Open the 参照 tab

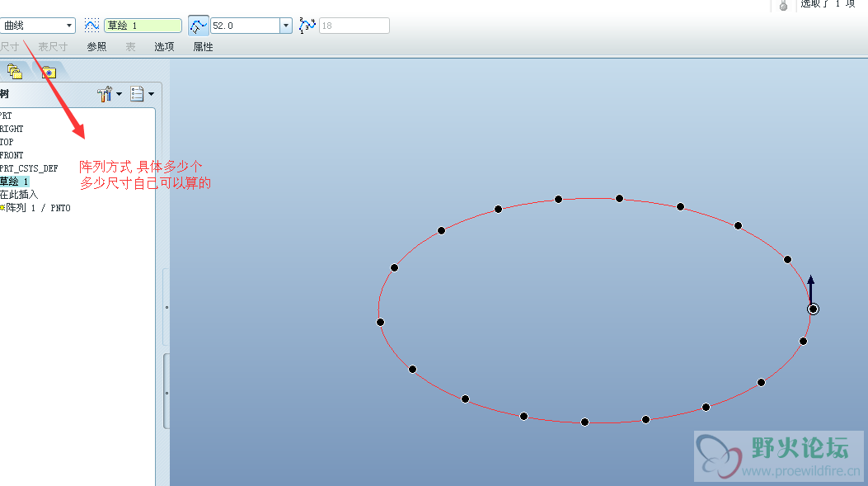tap(96, 46)
